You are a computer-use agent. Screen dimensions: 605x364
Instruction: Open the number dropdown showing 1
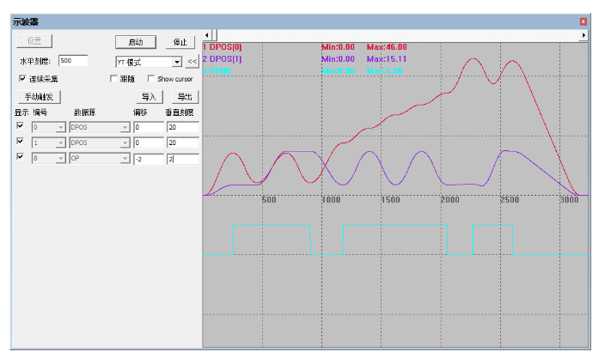click(x=60, y=143)
